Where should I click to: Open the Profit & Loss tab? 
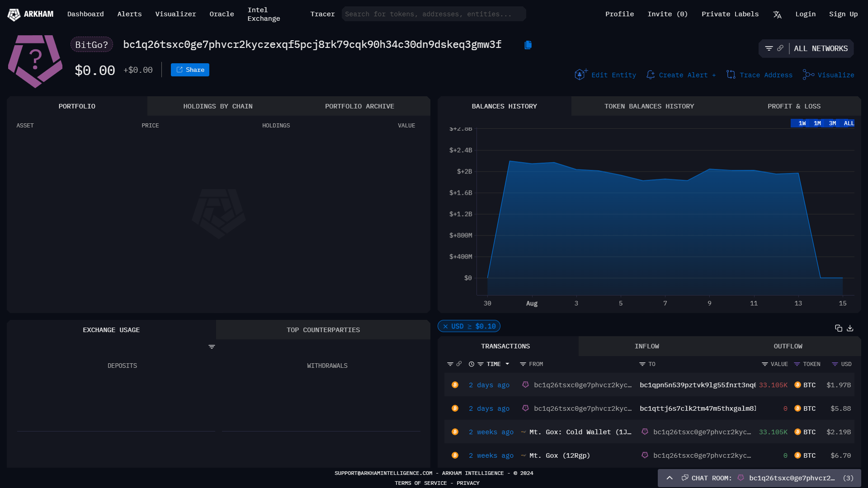(794, 106)
